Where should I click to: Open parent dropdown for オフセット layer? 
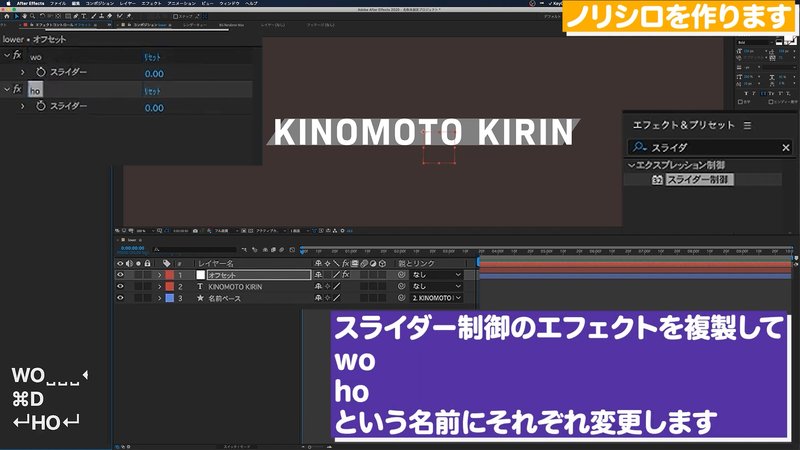[x=437, y=274]
